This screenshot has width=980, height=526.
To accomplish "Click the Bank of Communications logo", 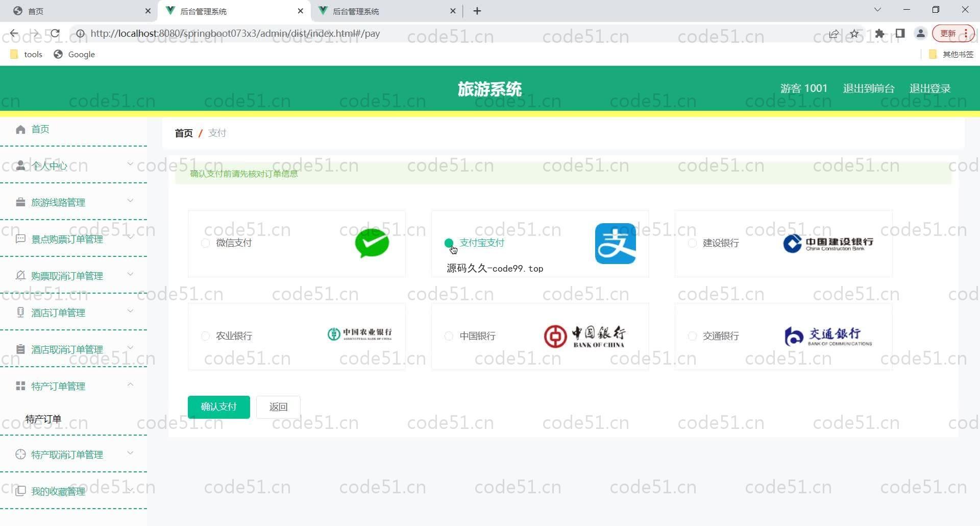I will pos(828,337).
